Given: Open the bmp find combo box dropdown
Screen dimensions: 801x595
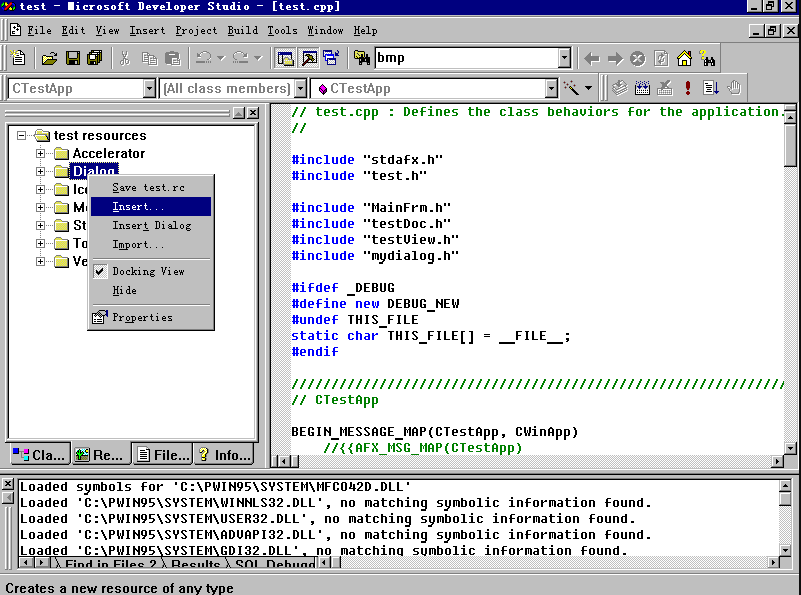Looking at the screenshot, I should (x=564, y=59).
